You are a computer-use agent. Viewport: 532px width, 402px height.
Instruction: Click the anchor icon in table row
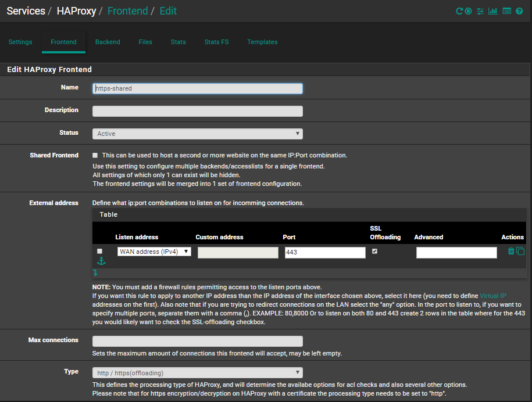(101, 261)
